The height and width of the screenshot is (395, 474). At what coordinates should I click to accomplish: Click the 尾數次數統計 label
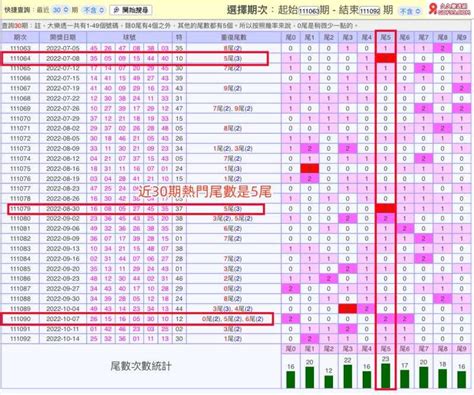coord(141,366)
